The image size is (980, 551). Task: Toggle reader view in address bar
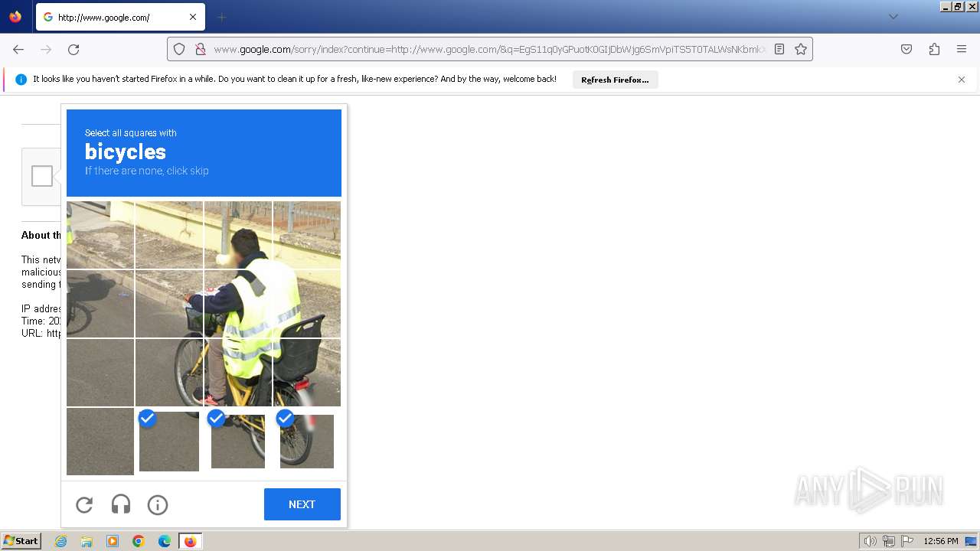(779, 49)
